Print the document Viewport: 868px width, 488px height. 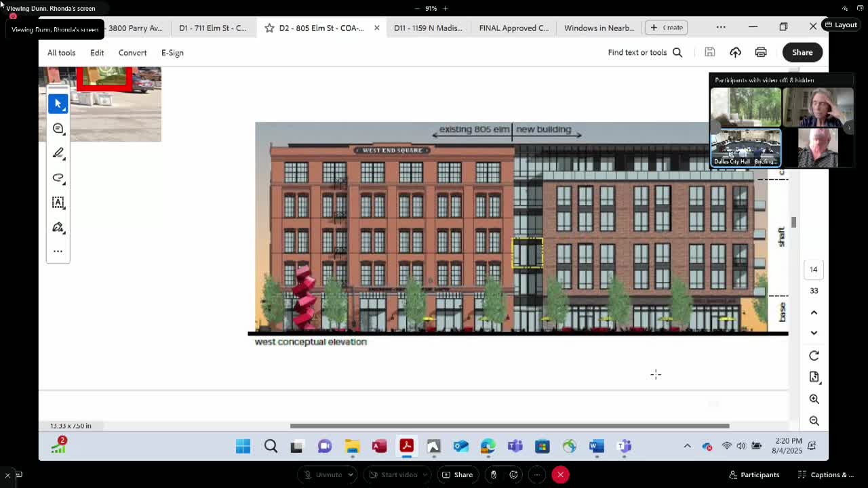761,52
